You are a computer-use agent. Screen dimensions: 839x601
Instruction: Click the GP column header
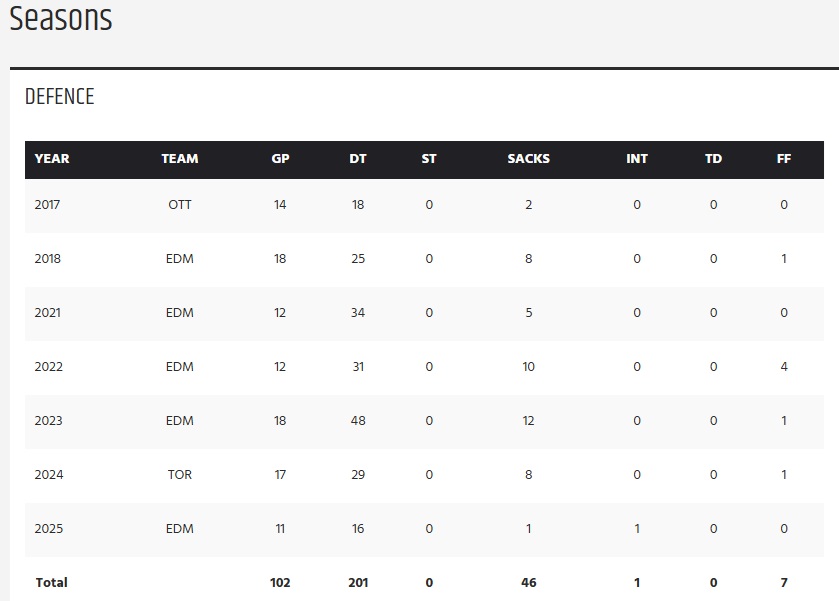[280, 158]
